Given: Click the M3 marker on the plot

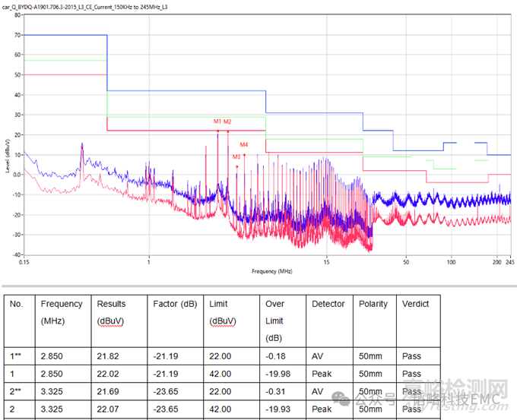Looking at the screenshot, I should pos(236,156).
